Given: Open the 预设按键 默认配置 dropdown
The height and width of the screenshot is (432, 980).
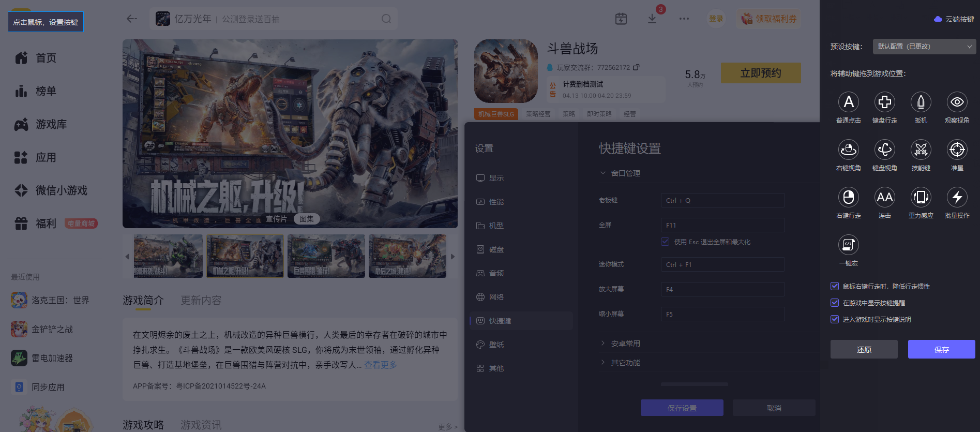Looking at the screenshot, I should 925,47.
